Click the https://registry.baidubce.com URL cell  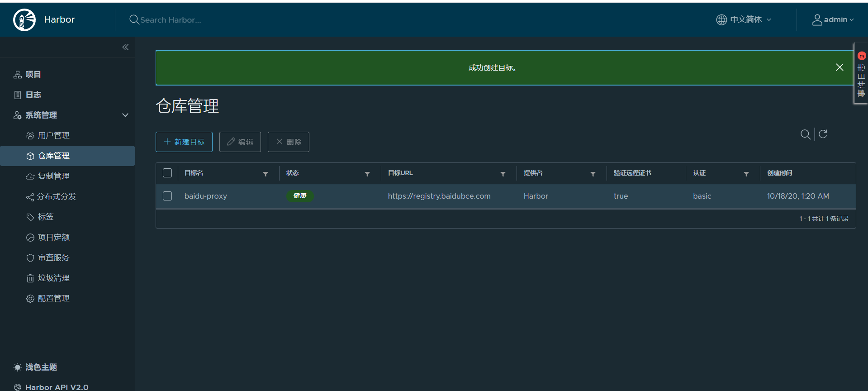click(x=439, y=196)
